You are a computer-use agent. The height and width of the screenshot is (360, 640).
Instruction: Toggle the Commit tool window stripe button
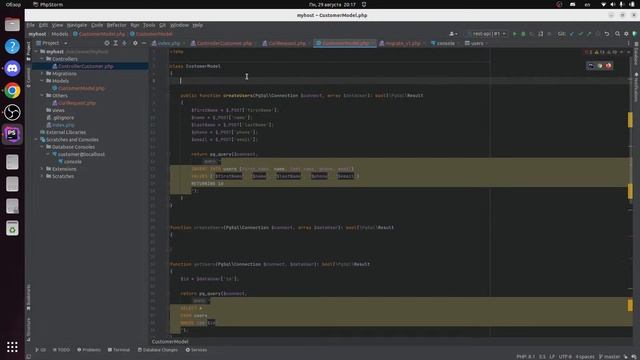pos(28,78)
